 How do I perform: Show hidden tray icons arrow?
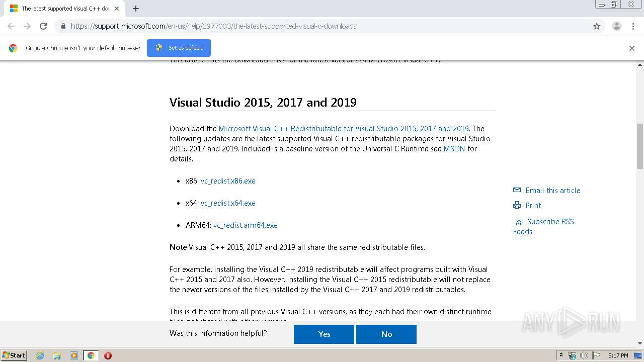(561, 355)
